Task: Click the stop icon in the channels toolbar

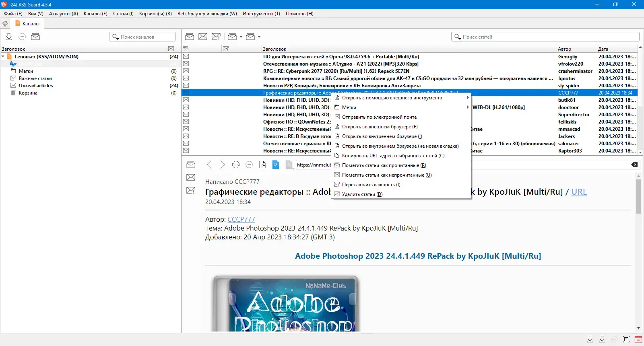Action: (22, 37)
